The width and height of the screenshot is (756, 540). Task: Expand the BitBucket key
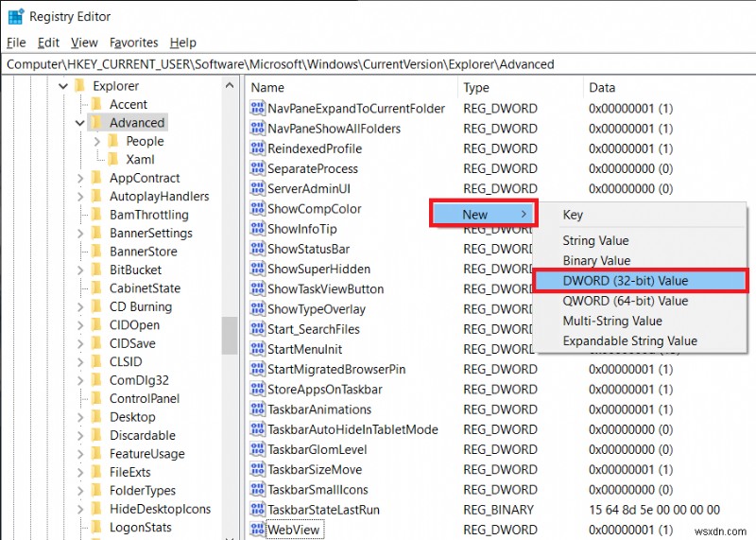(80, 270)
